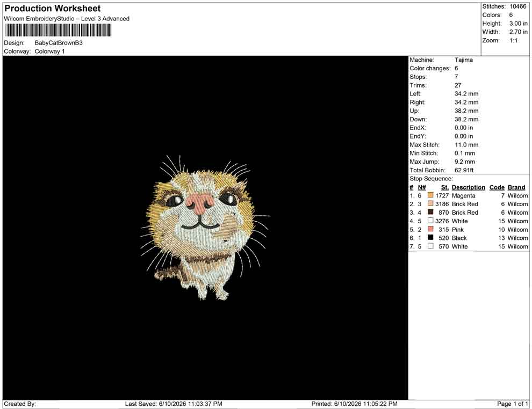Image resolution: width=532 pixels, height=409 pixels.
Task: Click the Description column header
Action: 468,187
